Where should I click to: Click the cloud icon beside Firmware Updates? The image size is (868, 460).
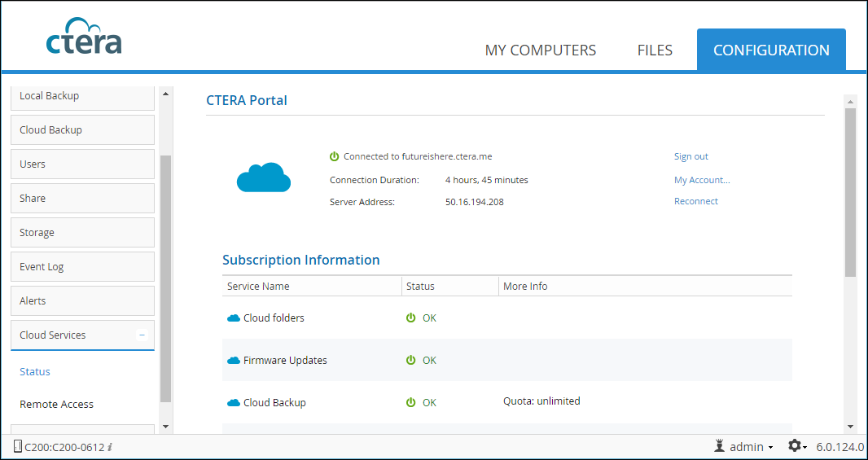pos(234,361)
